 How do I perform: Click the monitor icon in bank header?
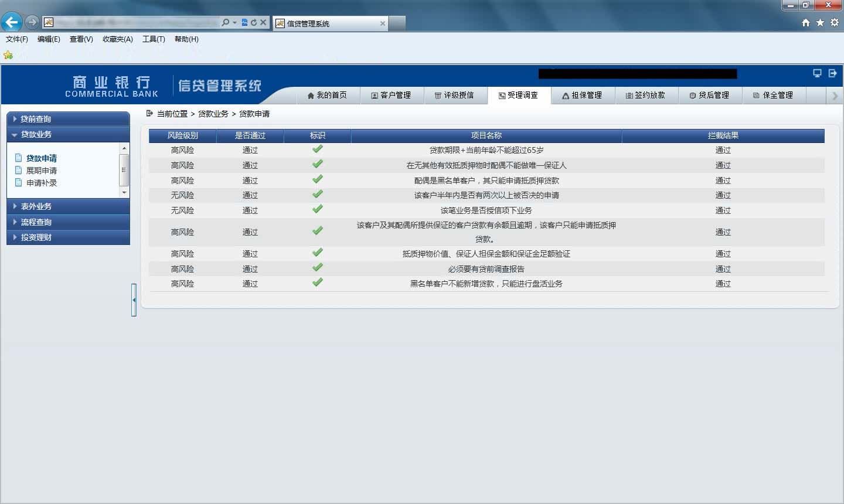[x=817, y=73]
